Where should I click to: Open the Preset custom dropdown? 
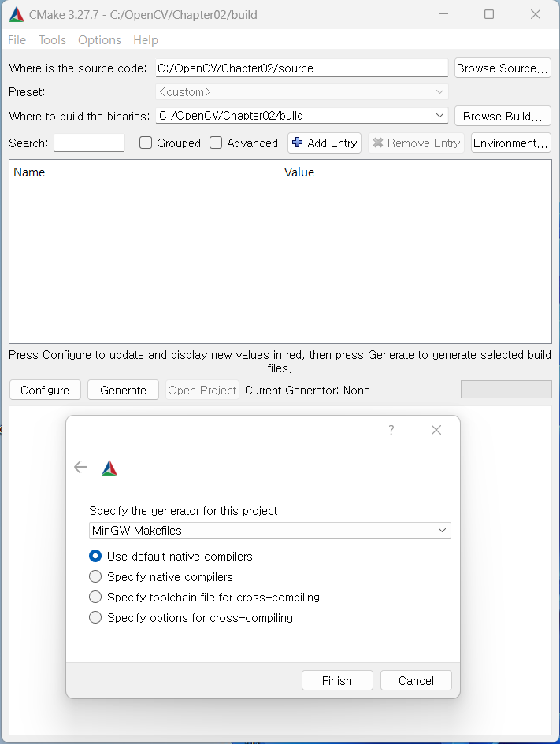302,91
